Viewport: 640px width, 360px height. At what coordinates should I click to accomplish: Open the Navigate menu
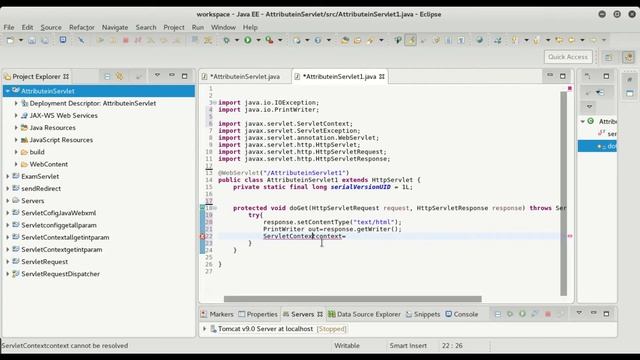[x=115, y=27]
